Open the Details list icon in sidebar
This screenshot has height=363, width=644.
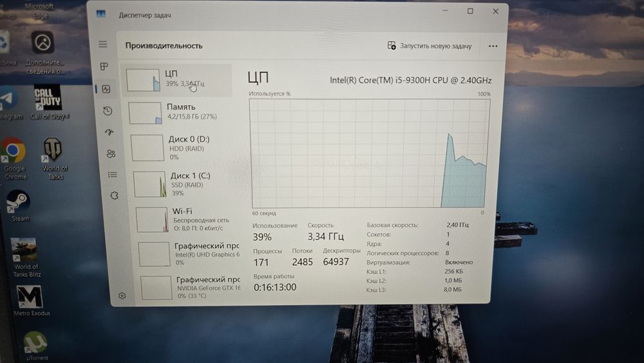(x=113, y=175)
